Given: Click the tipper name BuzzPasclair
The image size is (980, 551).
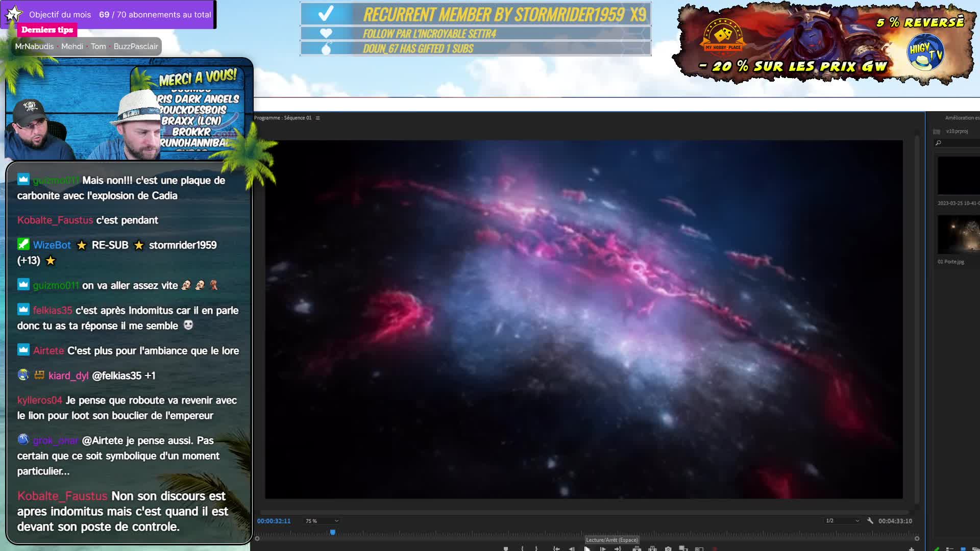Looking at the screenshot, I should pyautogui.click(x=136, y=46).
